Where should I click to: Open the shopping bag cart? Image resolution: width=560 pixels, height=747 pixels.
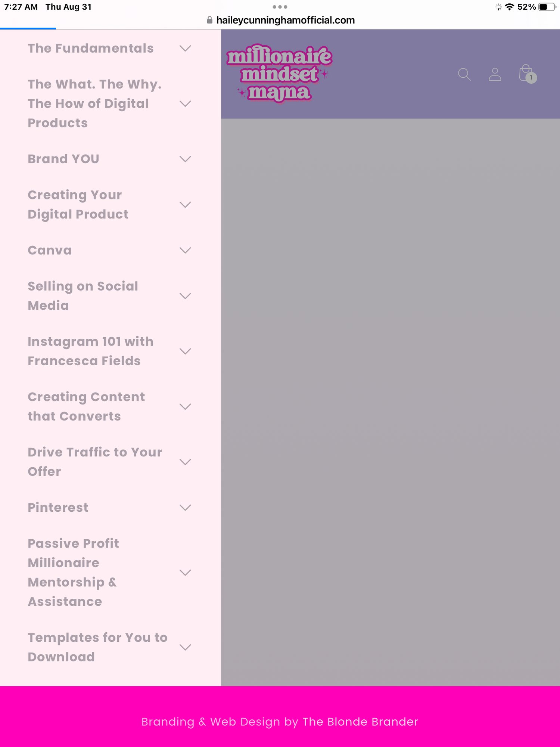click(526, 73)
